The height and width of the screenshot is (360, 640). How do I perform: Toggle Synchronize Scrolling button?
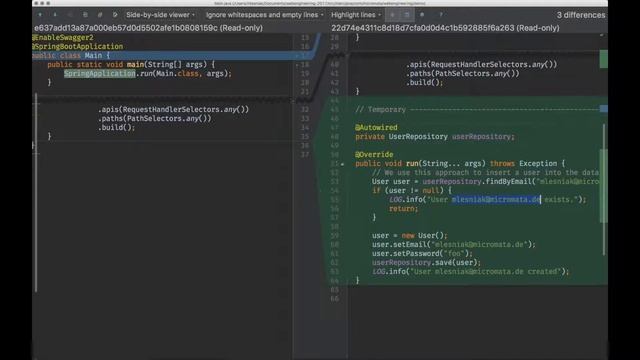(x=407, y=15)
